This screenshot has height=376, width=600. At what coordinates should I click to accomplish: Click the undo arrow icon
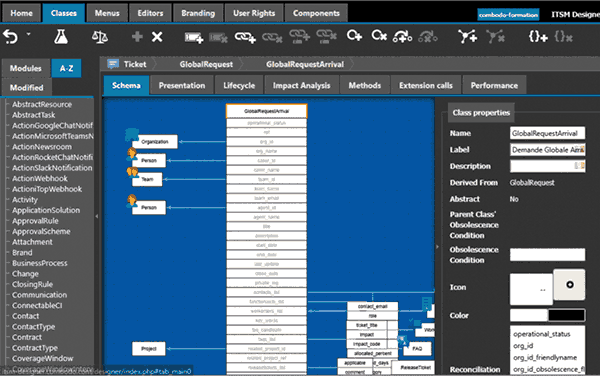[x=10, y=37]
